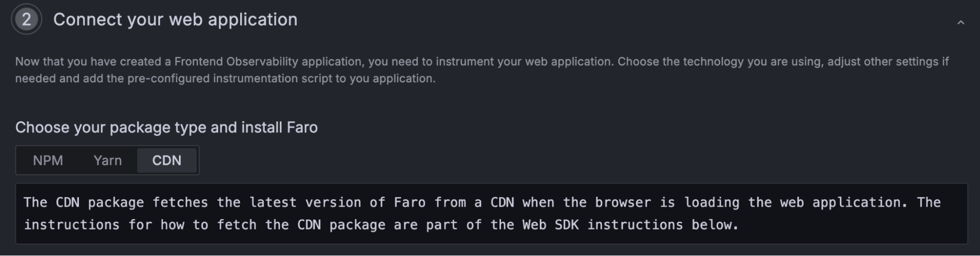
Task: Click inside the CDN description code block
Action: coord(490,214)
